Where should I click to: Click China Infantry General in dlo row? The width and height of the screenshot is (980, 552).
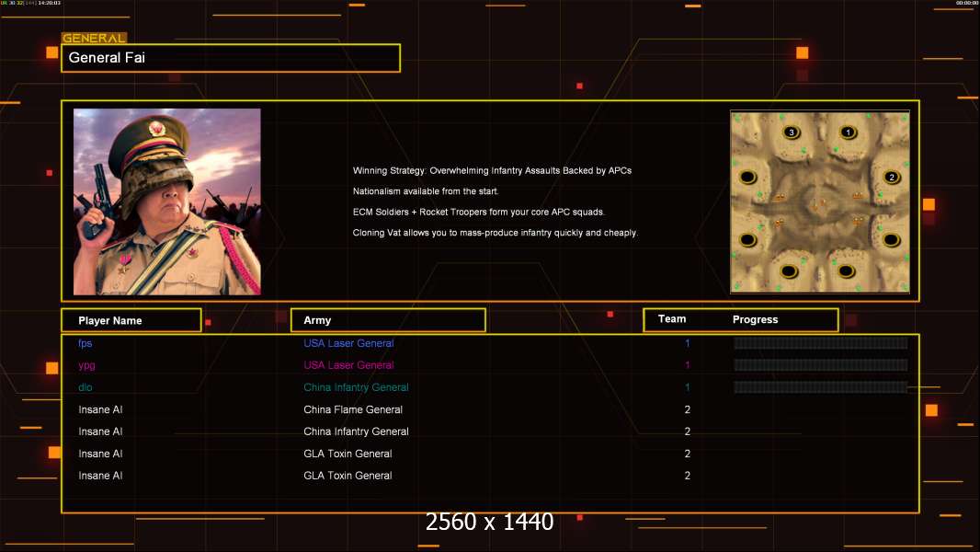coord(356,387)
